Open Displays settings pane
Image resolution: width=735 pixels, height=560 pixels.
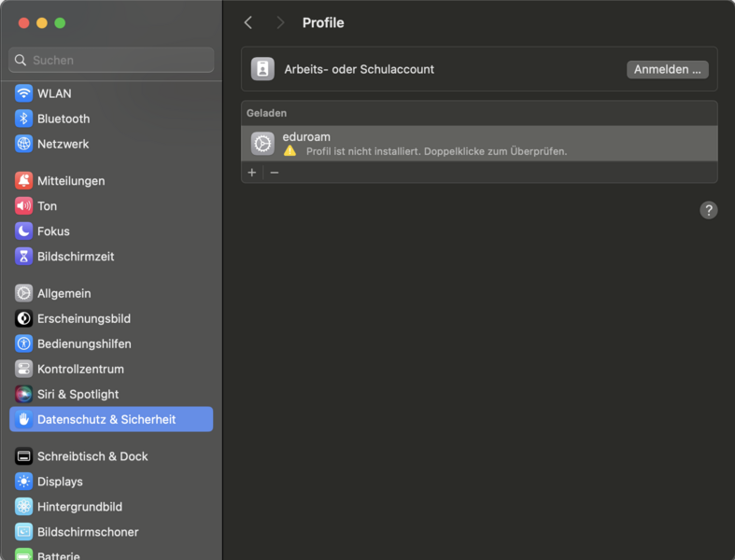tap(60, 482)
